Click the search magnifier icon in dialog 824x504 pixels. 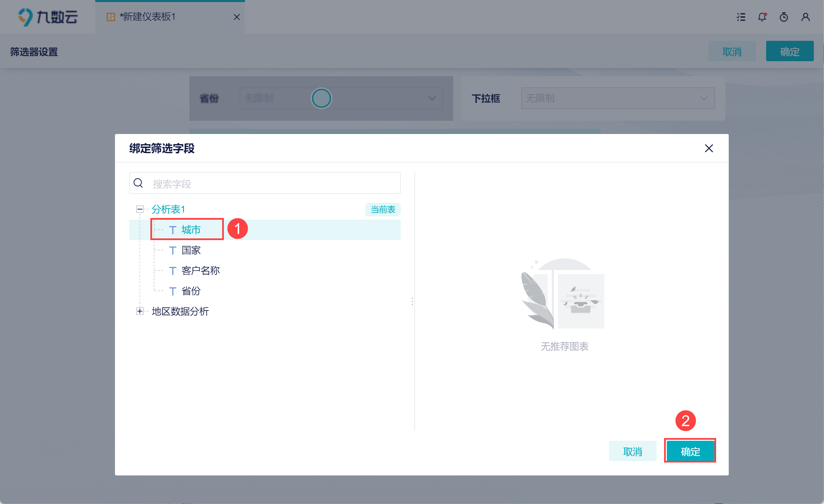point(138,183)
